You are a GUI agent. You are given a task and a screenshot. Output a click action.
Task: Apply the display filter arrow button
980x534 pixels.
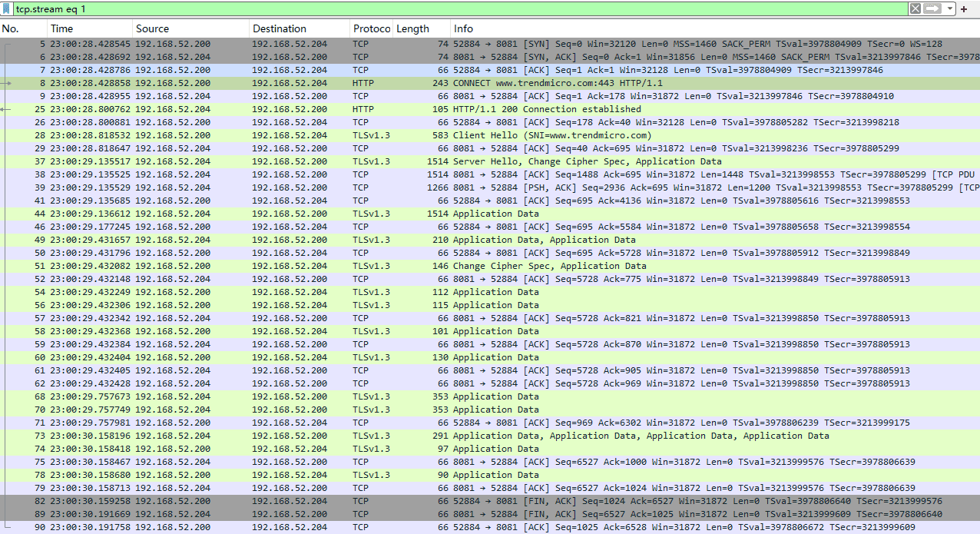[932, 9]
